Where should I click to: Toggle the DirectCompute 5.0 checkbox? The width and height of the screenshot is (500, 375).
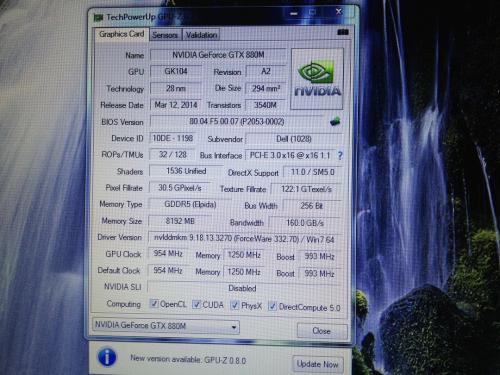click(273, 306)
